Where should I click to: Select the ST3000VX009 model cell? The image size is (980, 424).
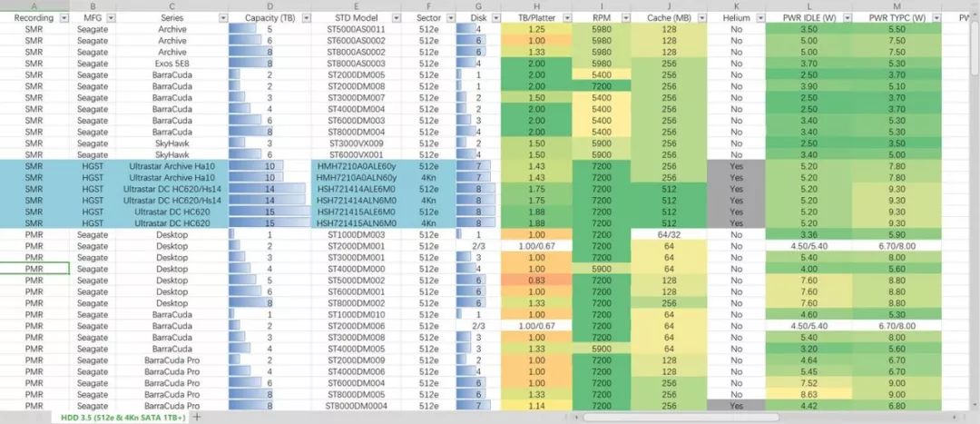click(x=356, y=143)
